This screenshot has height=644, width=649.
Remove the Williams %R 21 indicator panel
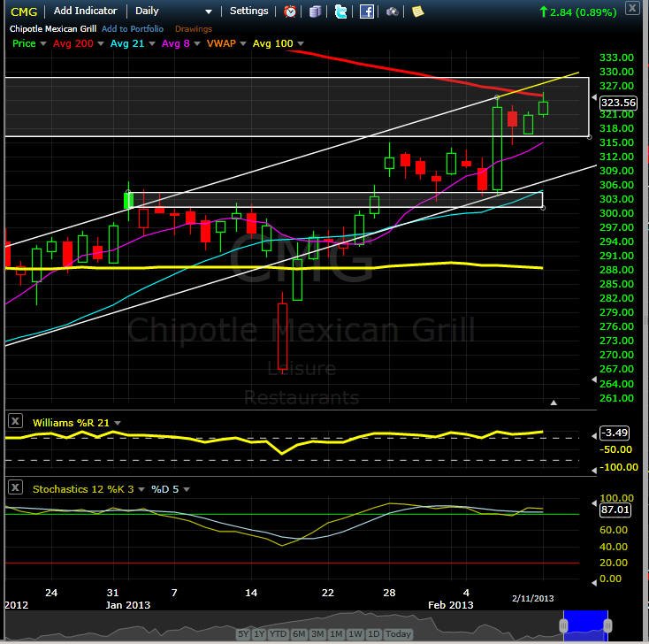coord(15,422)
